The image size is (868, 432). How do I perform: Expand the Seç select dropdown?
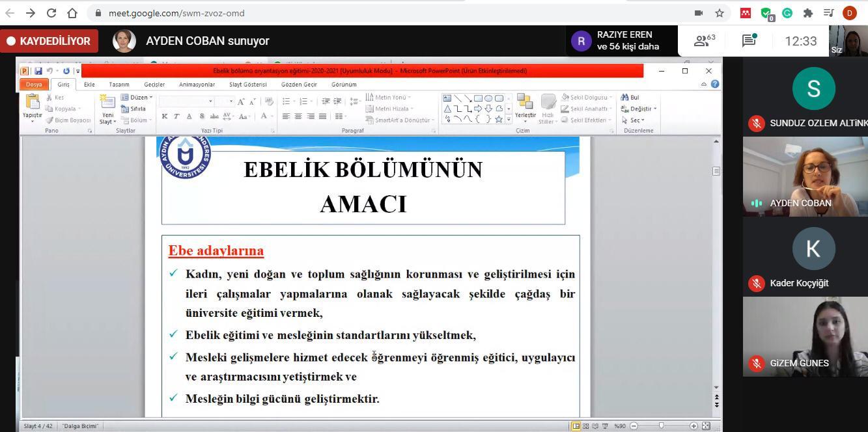coord(634,120)
